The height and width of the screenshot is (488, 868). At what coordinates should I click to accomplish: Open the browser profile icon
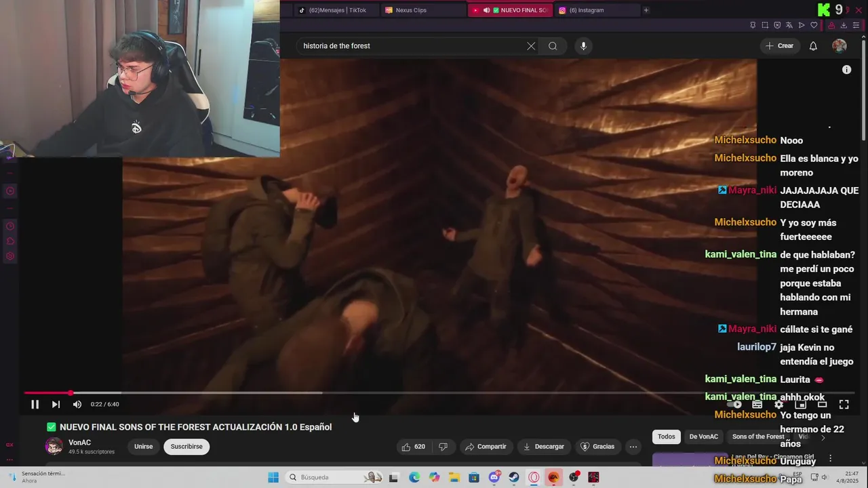[x=831, y=25]
